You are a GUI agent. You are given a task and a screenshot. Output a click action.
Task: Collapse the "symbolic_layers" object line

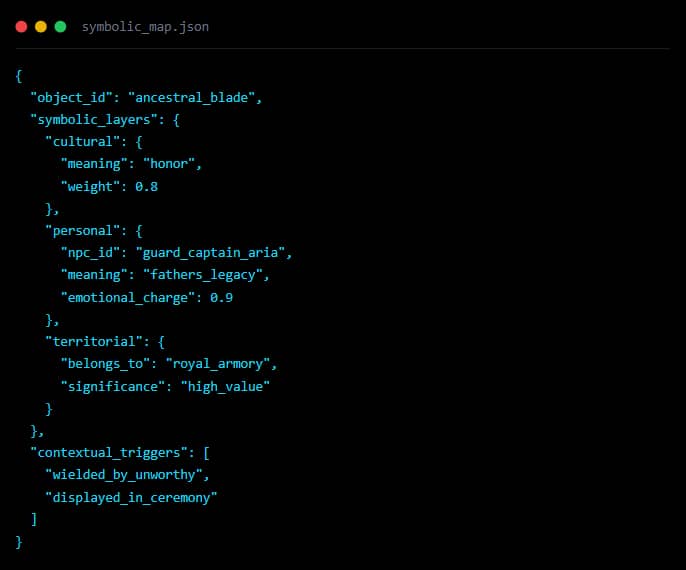(x=92, y=120)
